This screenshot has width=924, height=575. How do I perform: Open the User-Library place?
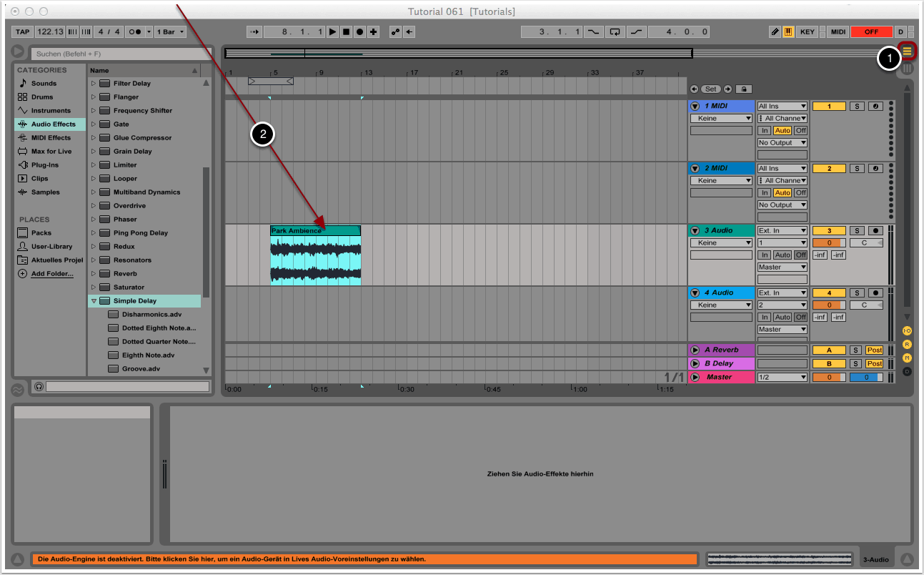click(x=51, y=246)
